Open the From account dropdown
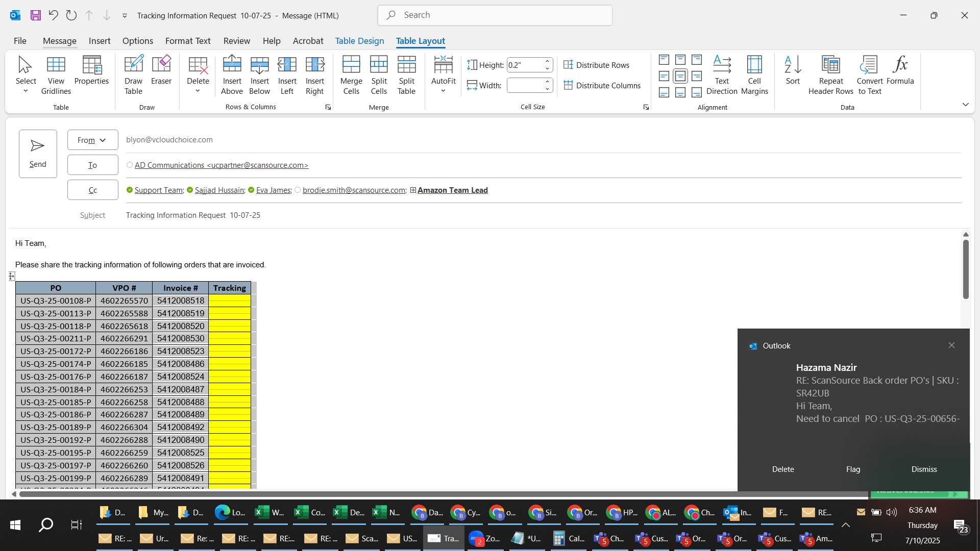Image resolution: width=980 pixels, height=551 pixels. (92, 140)
